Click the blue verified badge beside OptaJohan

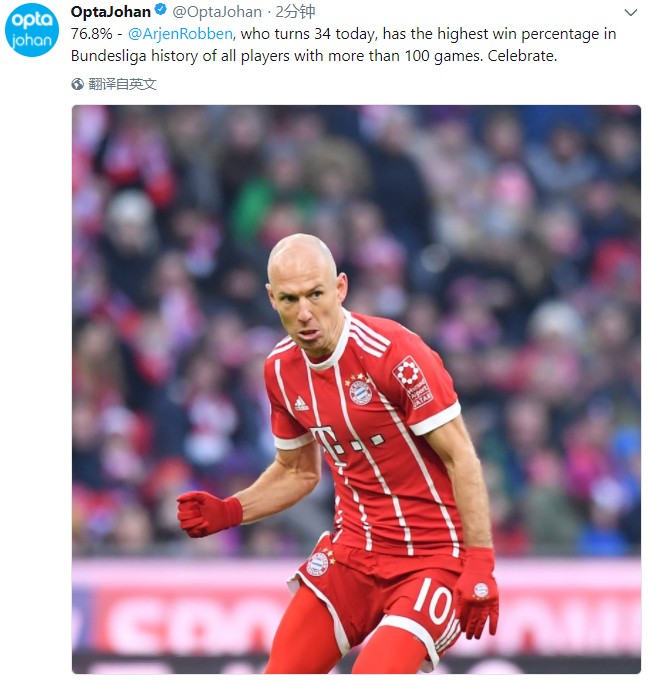pos(161,11)
